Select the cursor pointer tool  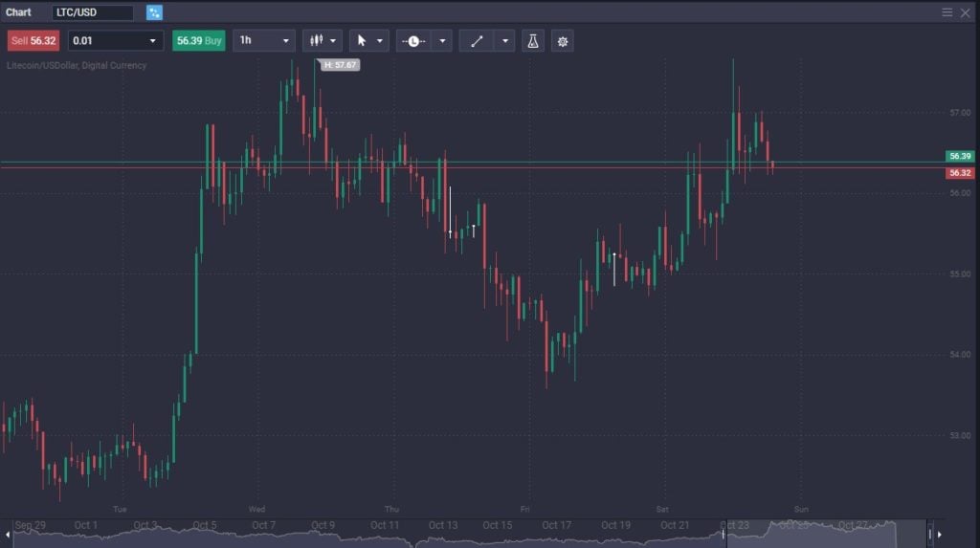point(361,40)
